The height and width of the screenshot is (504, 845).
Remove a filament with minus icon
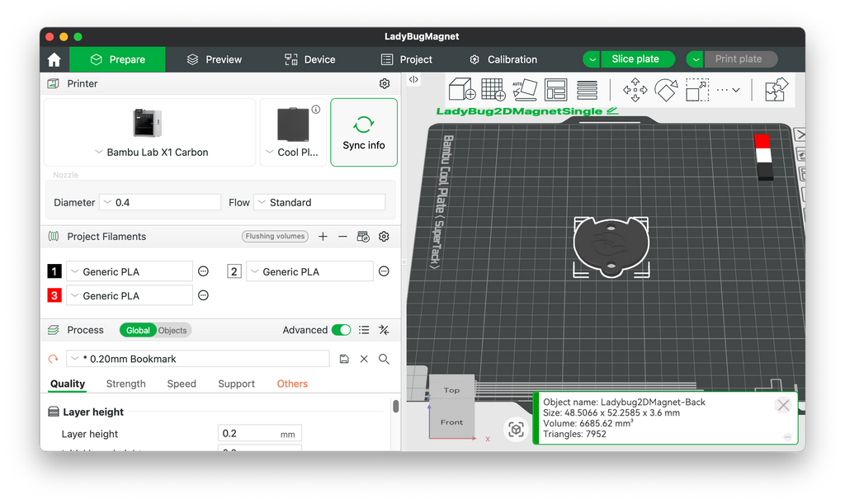[x=342, y=237]
